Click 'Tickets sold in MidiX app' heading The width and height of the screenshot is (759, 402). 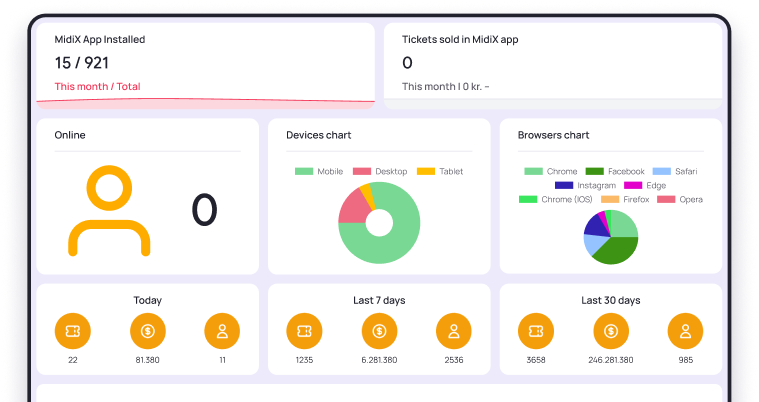click(460, 40)
